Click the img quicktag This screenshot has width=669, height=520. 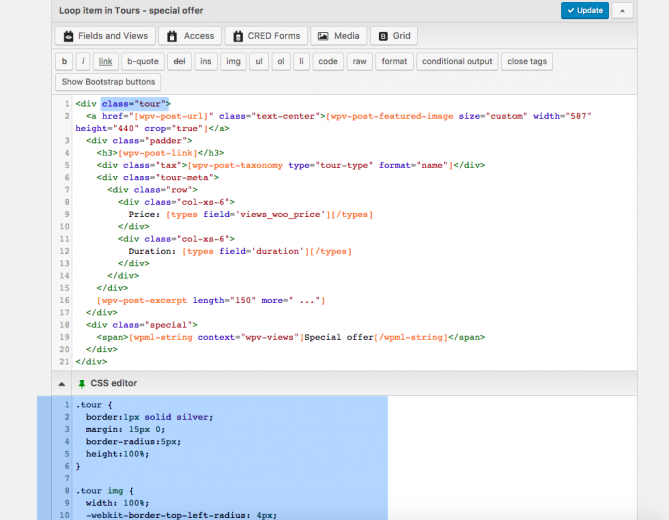point(233,61)
